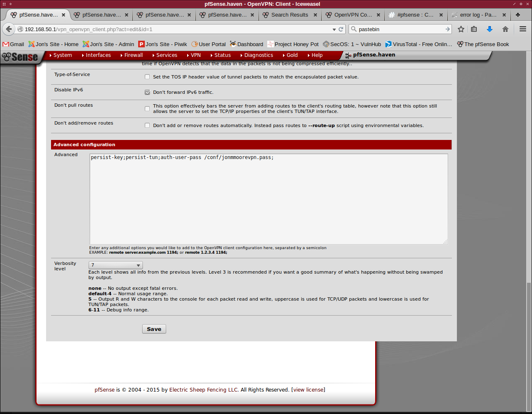Open the System menu
532x414 pixels.
click(x=61, y=55)
